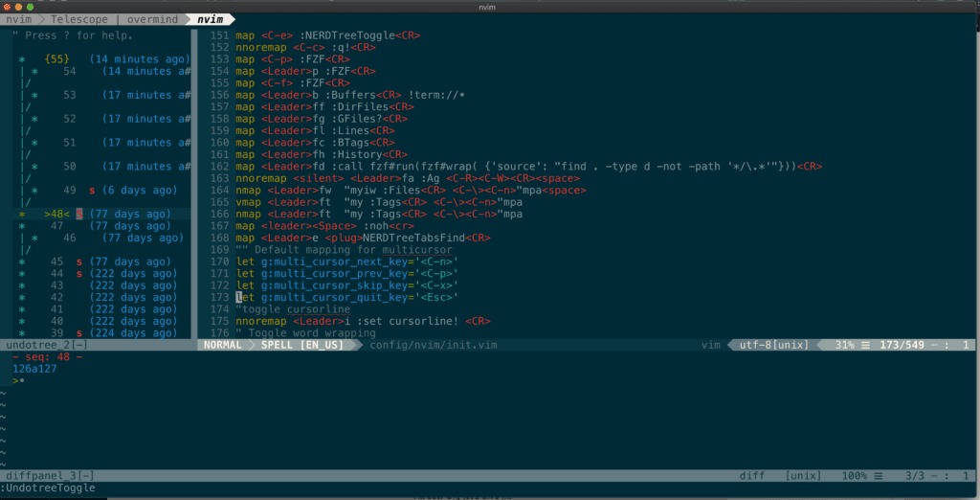Select undo state 50 in undotree
This screenshot has width=980, height=500.
(x=69, y=167)
